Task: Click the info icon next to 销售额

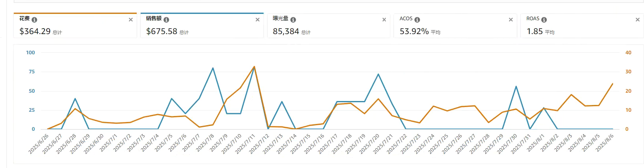Action: pos(166,19)
